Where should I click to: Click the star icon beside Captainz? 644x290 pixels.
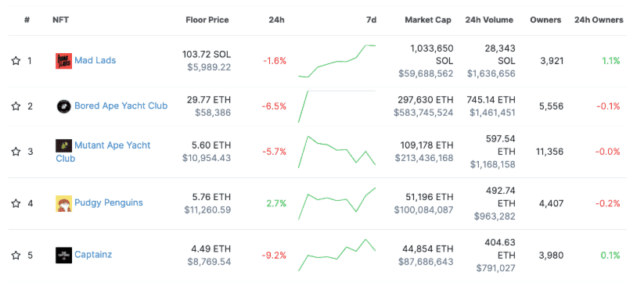pos(16,256)
